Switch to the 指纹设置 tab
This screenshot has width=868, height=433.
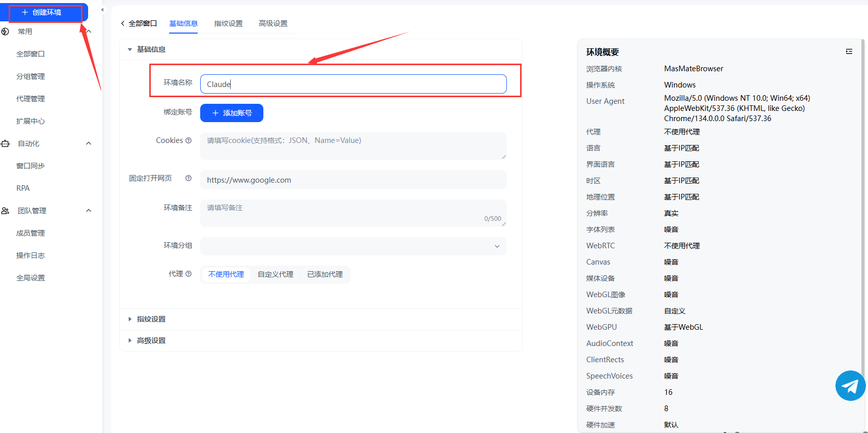[228, 23]
